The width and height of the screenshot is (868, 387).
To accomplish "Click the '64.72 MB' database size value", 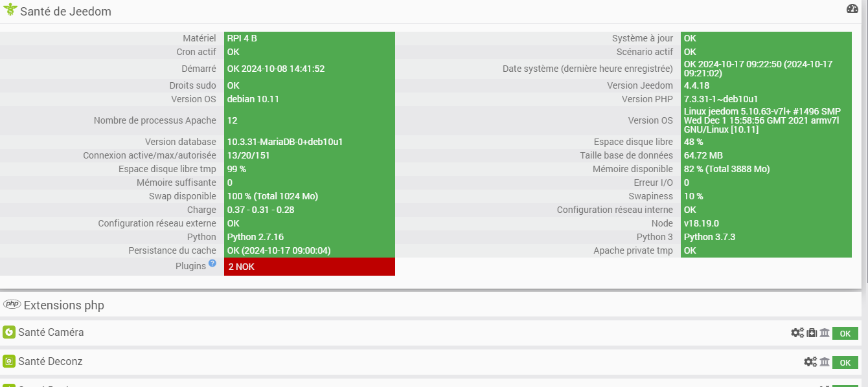I will click(x=703, y=155).
